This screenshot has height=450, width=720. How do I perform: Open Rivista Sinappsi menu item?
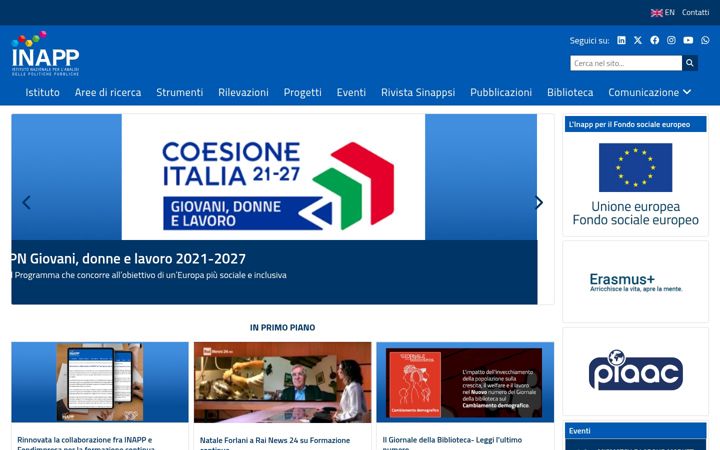click(418, 92)
